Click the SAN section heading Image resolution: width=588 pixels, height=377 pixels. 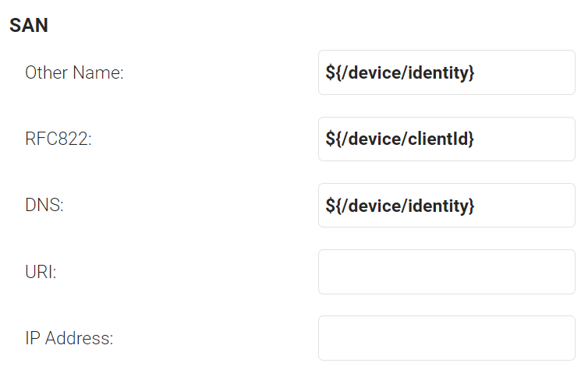pos(29,26)
